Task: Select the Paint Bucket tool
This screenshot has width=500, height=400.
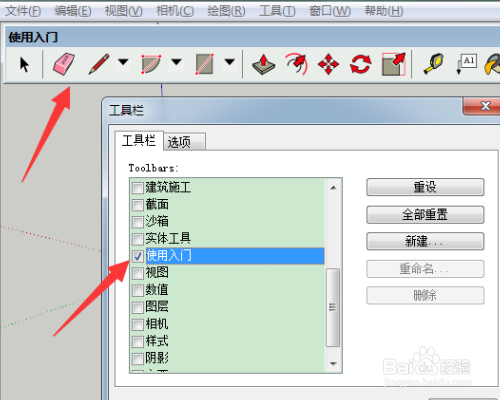Action: click(x=493, y=64)
